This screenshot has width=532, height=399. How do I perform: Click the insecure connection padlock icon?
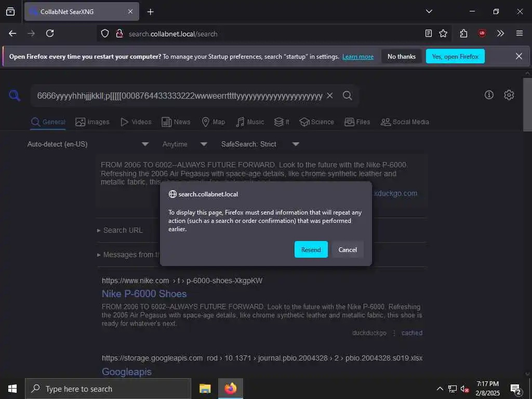coord(119,34)
